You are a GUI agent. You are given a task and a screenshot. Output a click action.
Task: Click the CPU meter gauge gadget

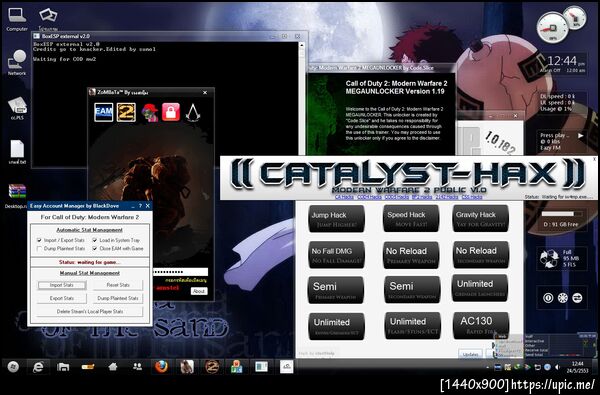553,27
